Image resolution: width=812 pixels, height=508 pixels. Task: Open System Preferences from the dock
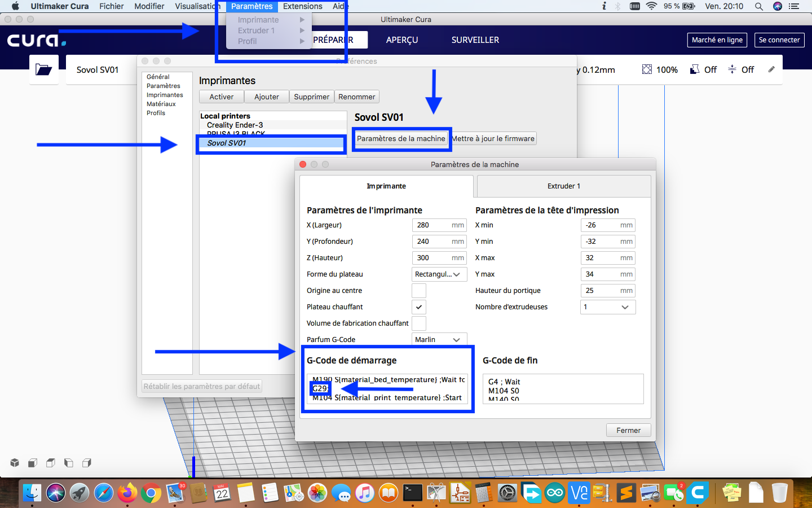(x=508, y=493)
